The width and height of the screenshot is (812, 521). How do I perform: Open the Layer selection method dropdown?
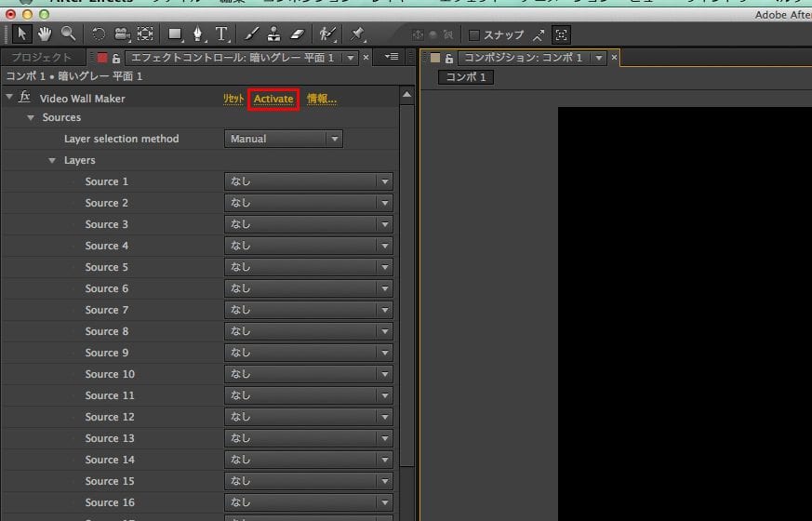[x=284, y=139]
